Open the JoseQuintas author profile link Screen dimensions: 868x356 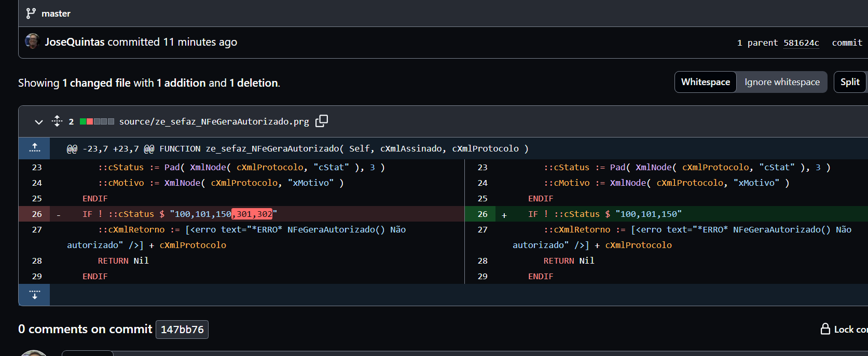[75, 42]
